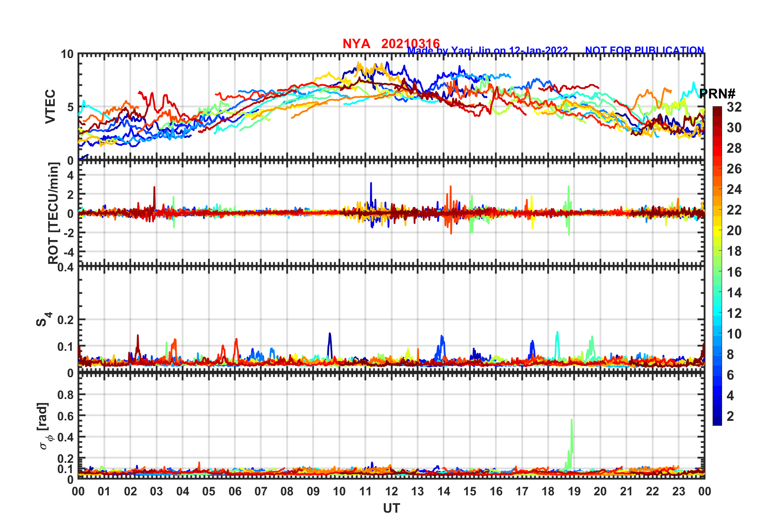Click the 15 hour tick label

470,491
